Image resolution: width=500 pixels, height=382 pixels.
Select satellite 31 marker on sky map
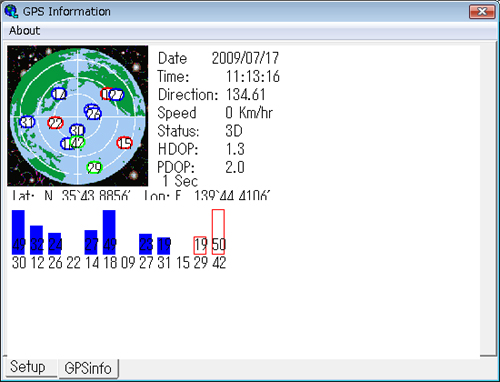27,122
